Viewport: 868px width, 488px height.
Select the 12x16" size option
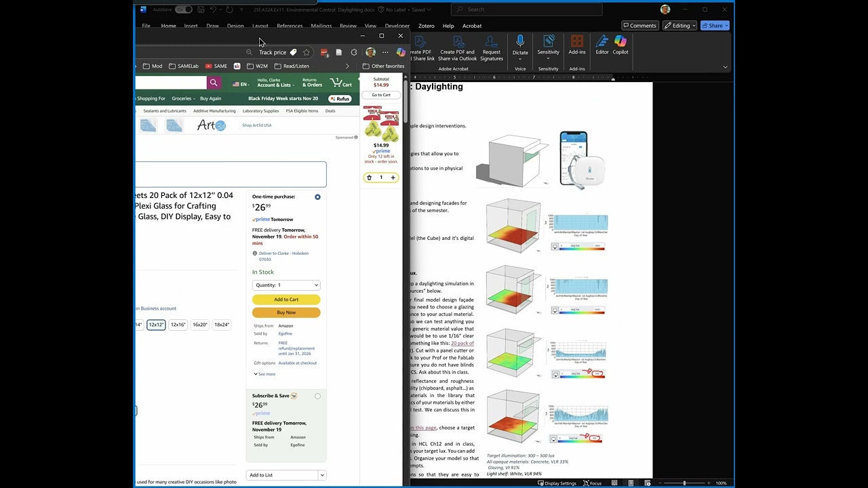coord(178,325)
